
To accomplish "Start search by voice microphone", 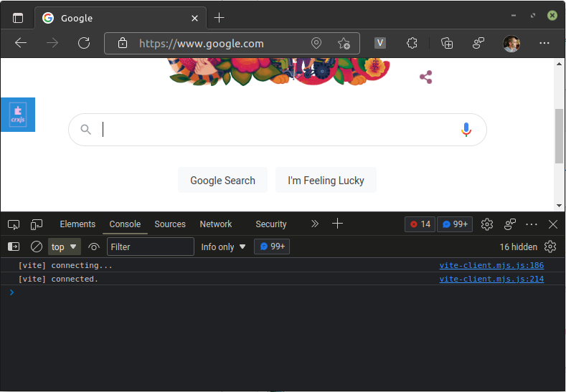I will click(x=466, y=130).
